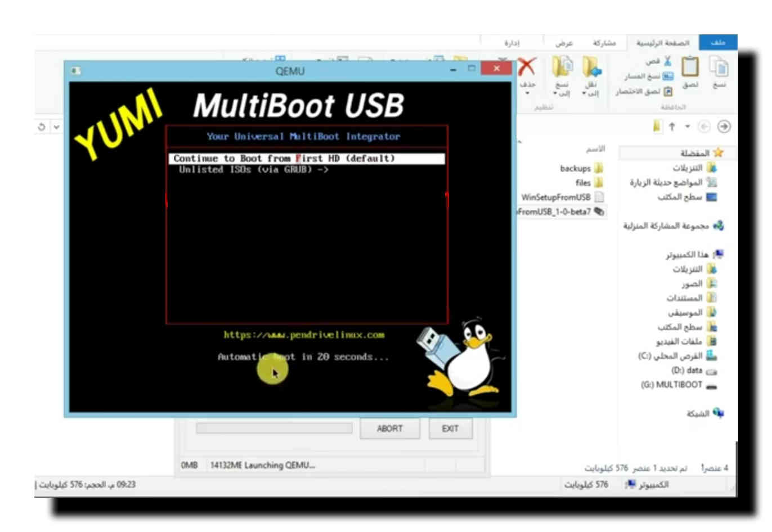Click the ABORT button
The image size is (772, 532).
point(389,429)
